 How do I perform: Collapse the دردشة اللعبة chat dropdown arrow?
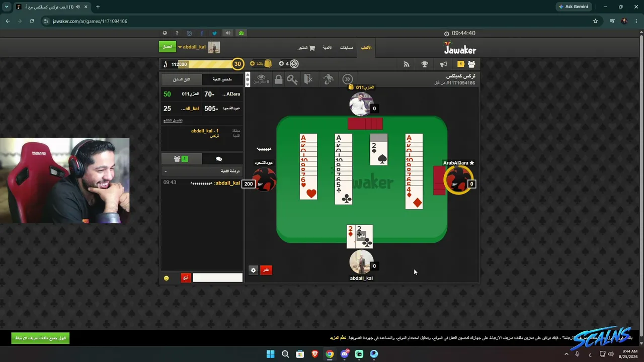166,171
